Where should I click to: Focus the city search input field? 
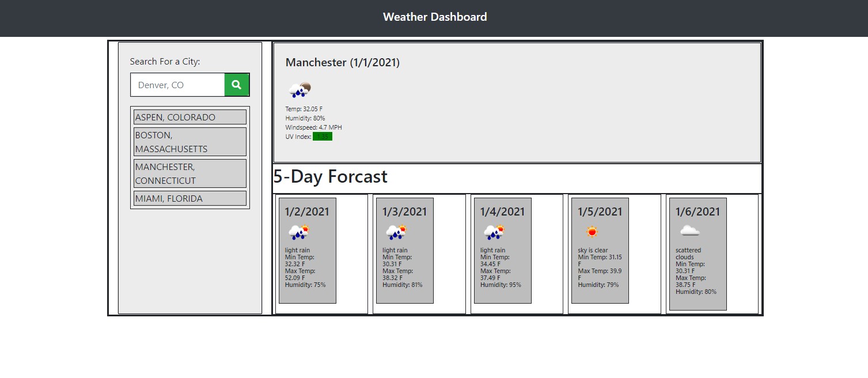178,85
